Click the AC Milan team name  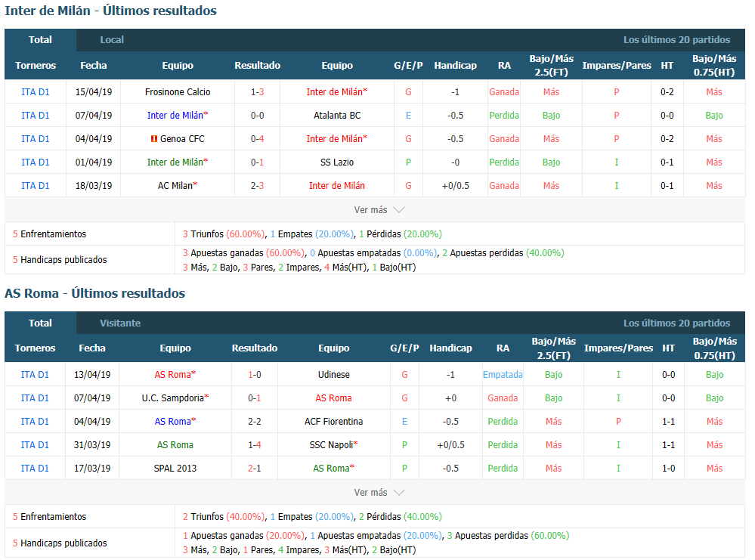(175, 186)
